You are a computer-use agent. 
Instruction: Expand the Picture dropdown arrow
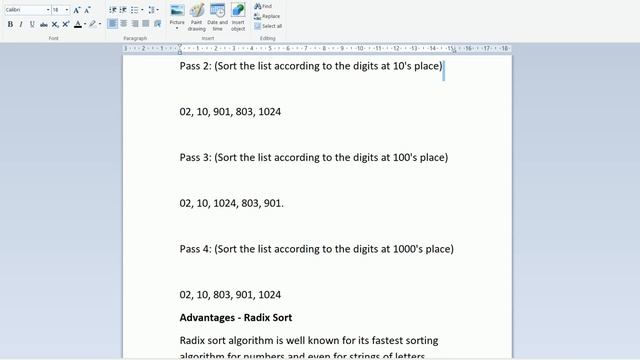click(x=177, y=29)
